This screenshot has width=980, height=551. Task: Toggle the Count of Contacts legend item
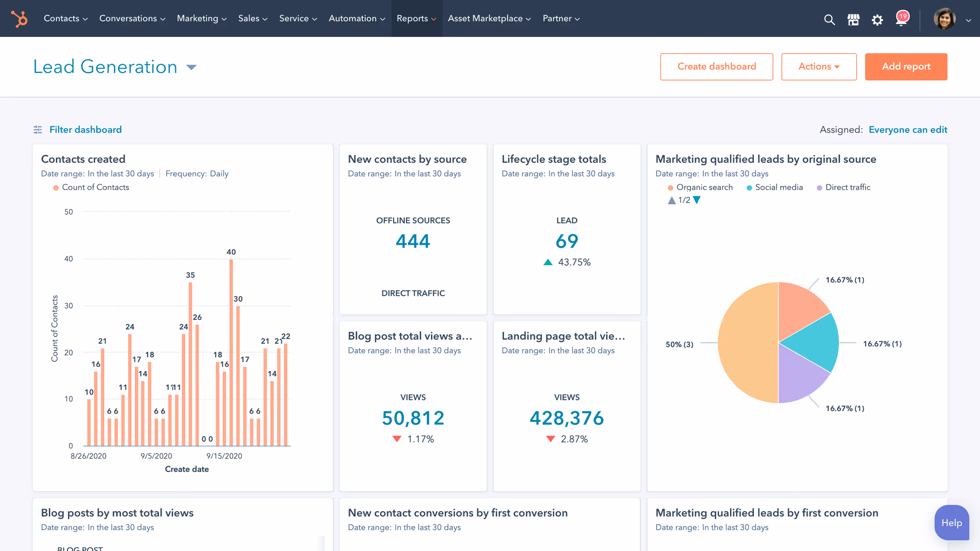tap(91, 187)
